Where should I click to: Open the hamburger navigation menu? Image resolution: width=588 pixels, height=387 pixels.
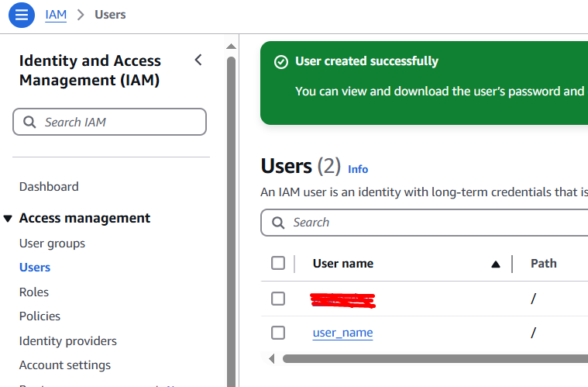pyautogui.click(x=21, y=15)
